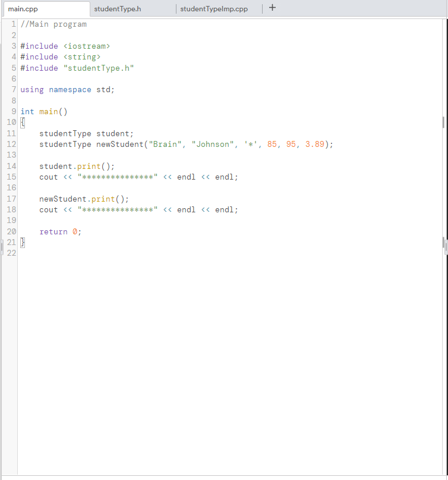Click the '//Main program' comment text

[53, 24]
